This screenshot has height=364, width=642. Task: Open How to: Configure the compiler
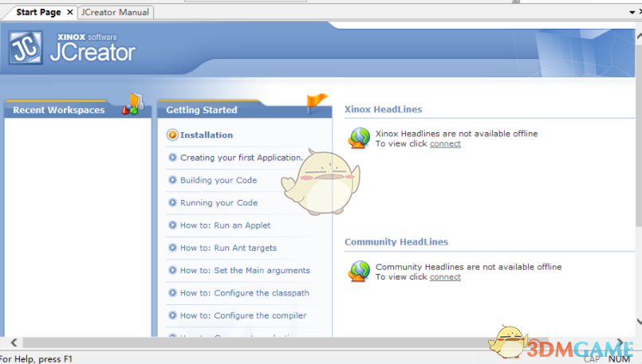243,315
